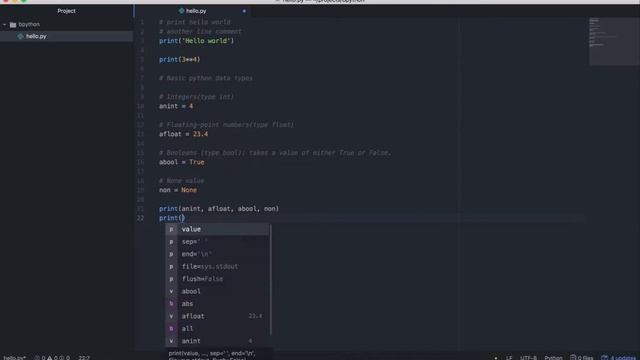Click the Project panel header
This screenshot has height=360, width=640.
click(x=66, y=11)
